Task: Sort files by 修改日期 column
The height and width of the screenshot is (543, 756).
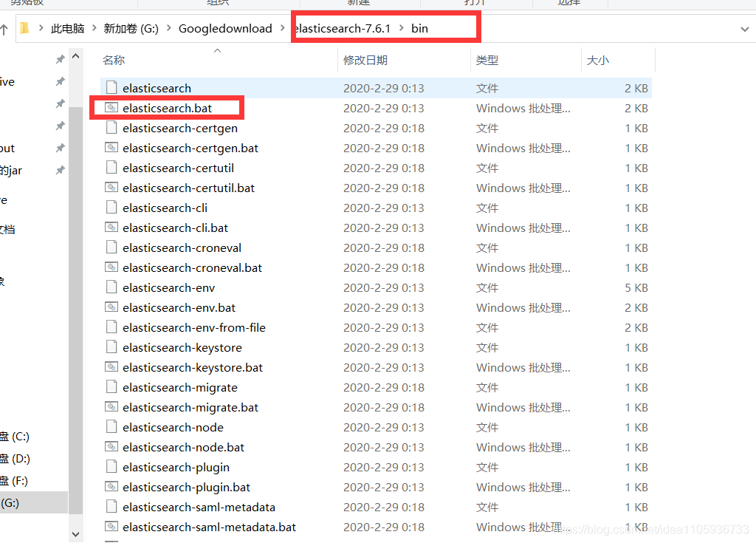Action: point(365,61)
